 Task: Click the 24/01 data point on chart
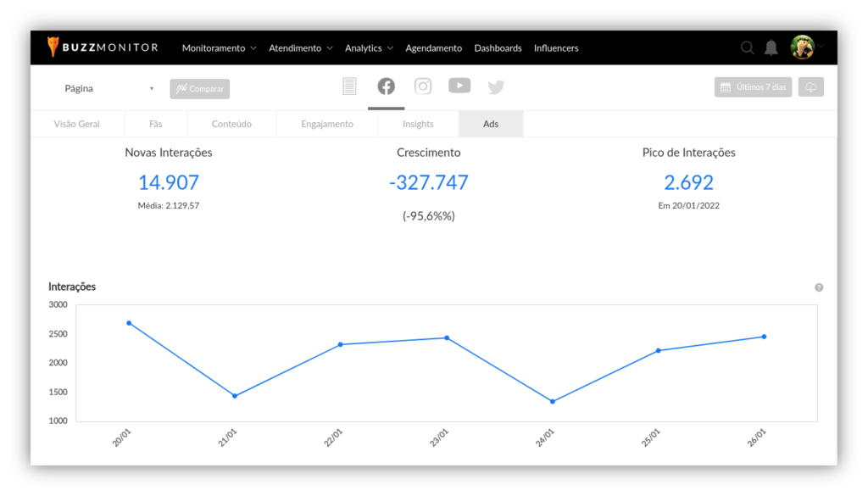(553, 402)
